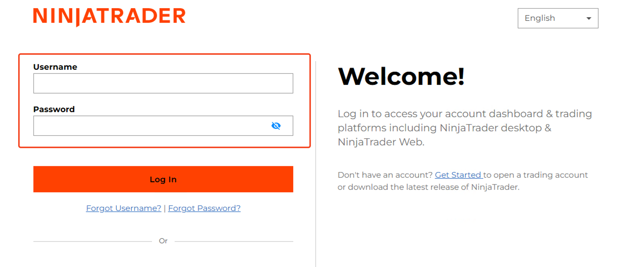Focus the Password input field

pos(151,126)
